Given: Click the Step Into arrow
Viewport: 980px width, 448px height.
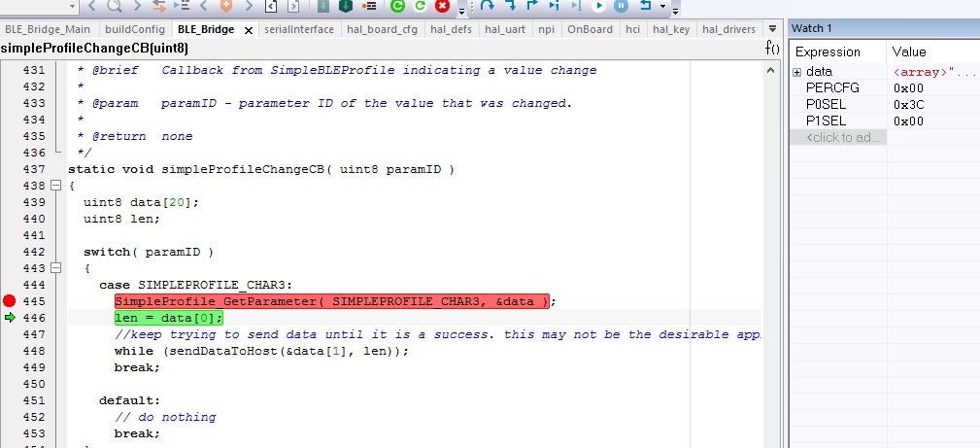Looking at the screenshot, I should point(511,6).
